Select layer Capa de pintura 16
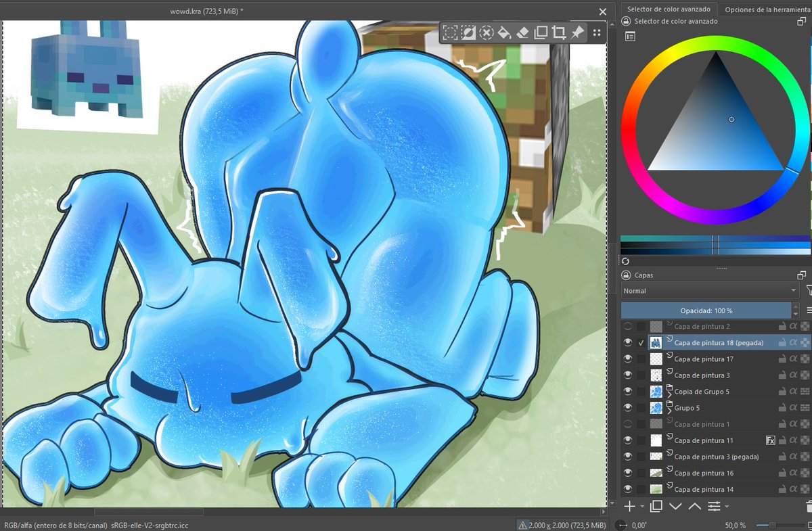Image resolution: width=812 pixels, height=531 pixels. pos(704,473)
